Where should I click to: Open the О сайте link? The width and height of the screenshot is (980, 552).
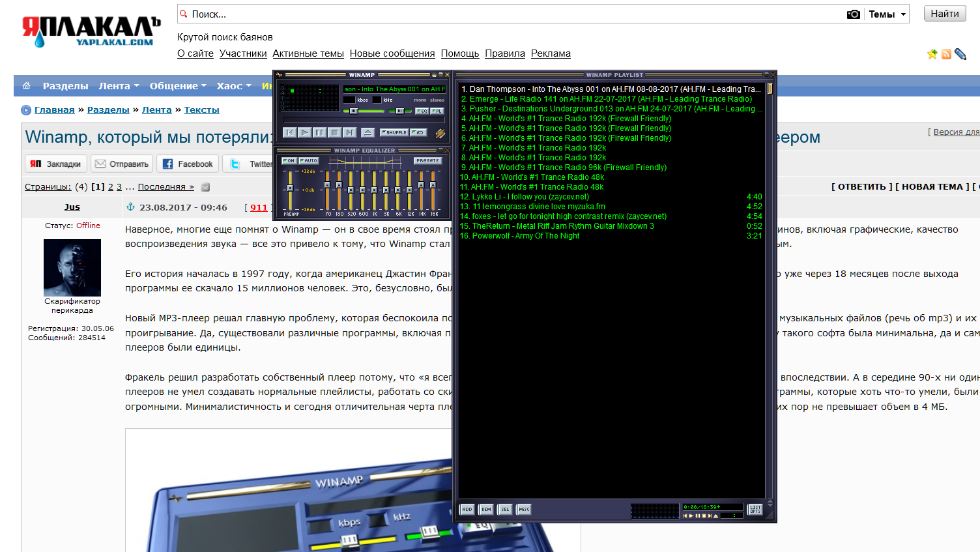pyautogui.click(x=195, y=53)
